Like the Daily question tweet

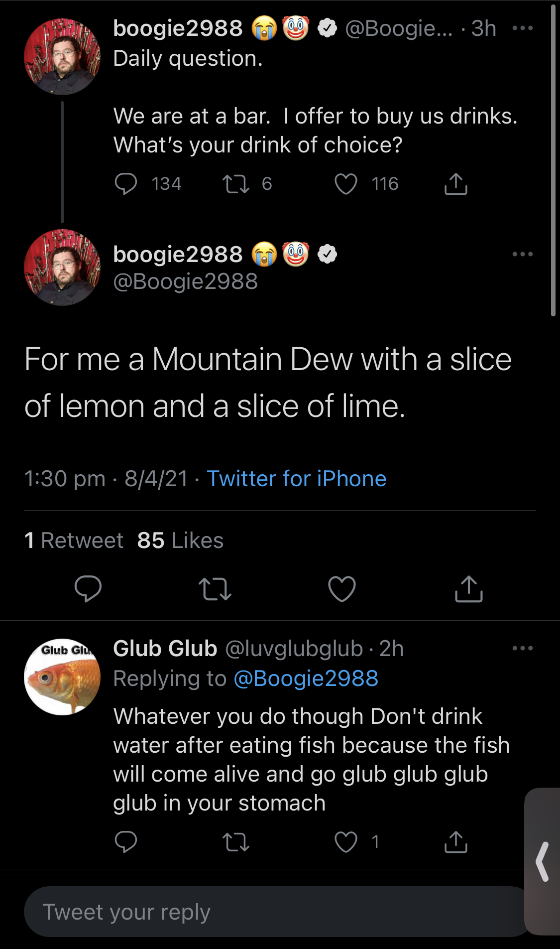(x=345, y=184)
